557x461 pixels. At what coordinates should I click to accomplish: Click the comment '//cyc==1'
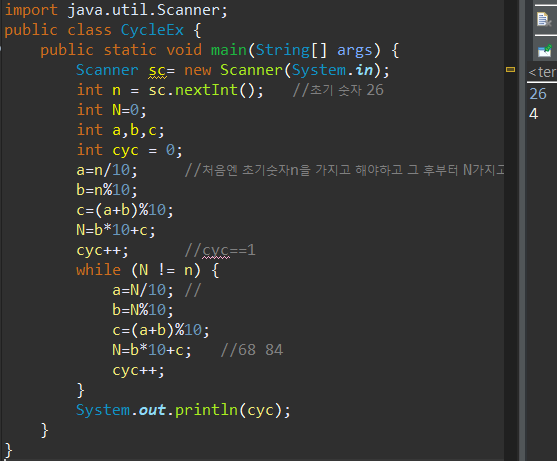coord(220,250)
